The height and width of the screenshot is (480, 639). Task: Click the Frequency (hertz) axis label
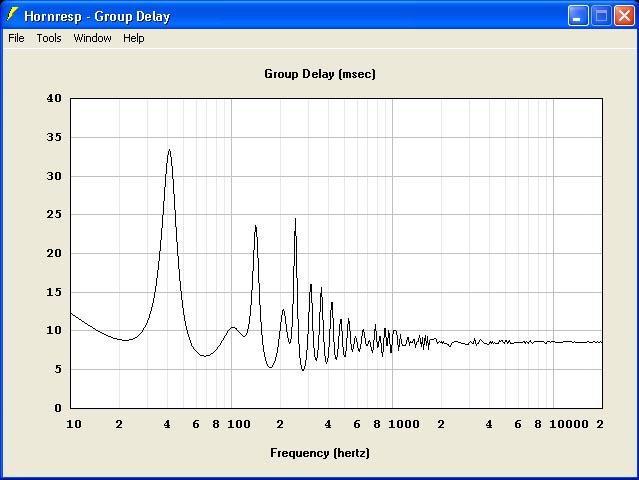coord(320,453)
